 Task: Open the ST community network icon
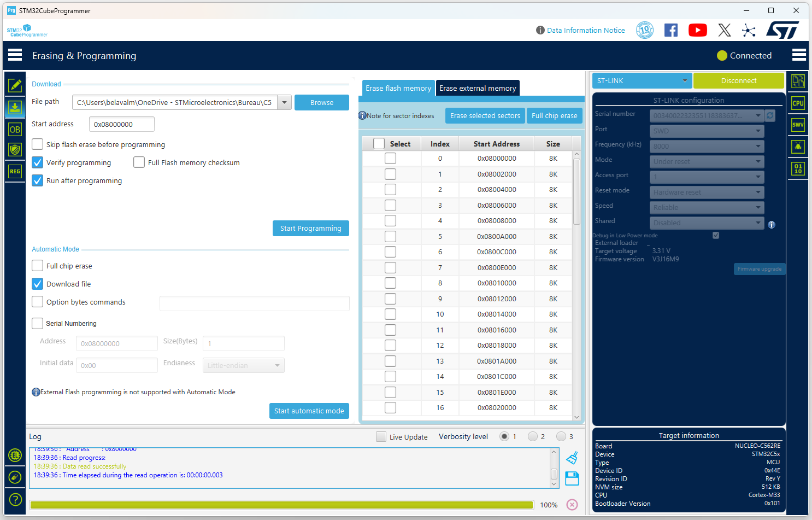point(749,30)
